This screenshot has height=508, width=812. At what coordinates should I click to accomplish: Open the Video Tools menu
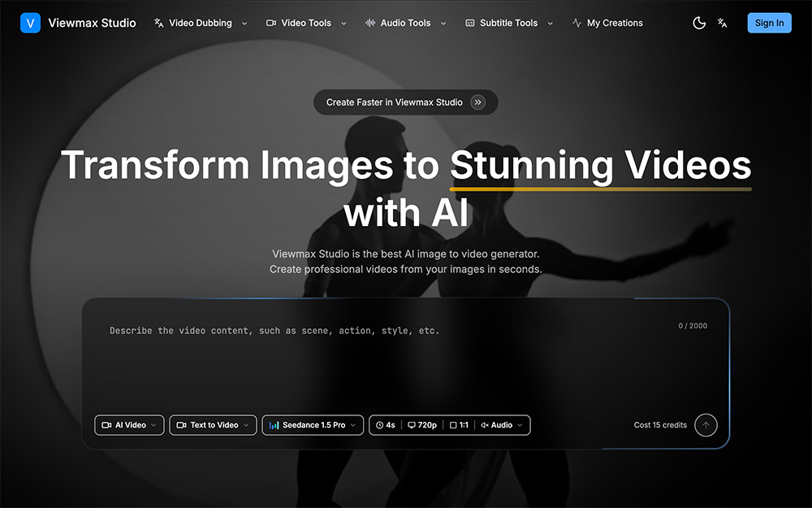[306, 23]
